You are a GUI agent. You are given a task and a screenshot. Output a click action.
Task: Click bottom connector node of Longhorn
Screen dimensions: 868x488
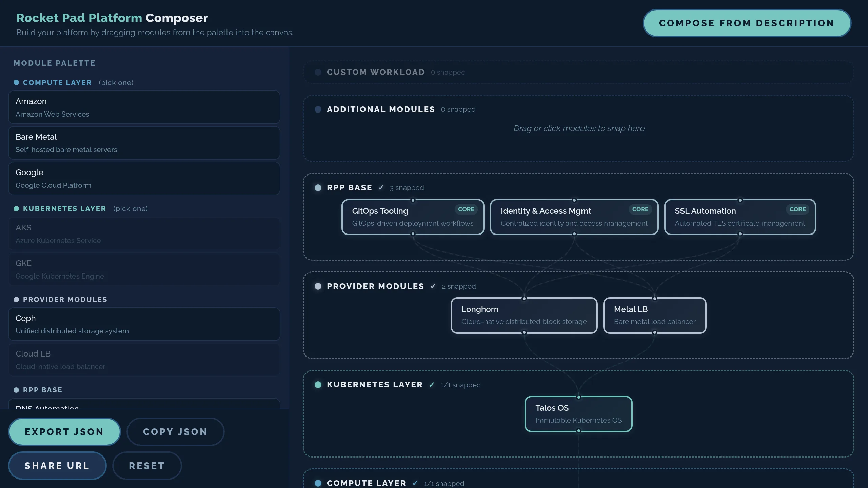[524, 333]
